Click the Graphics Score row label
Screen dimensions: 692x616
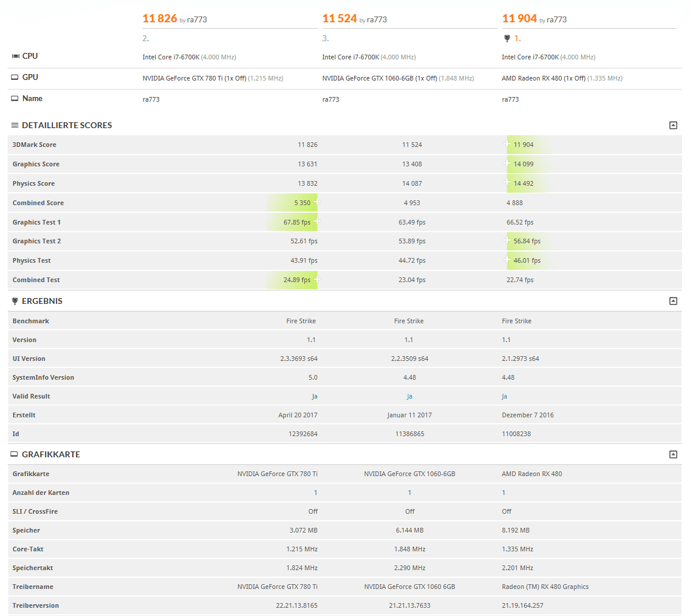click(x=36, y=164)
